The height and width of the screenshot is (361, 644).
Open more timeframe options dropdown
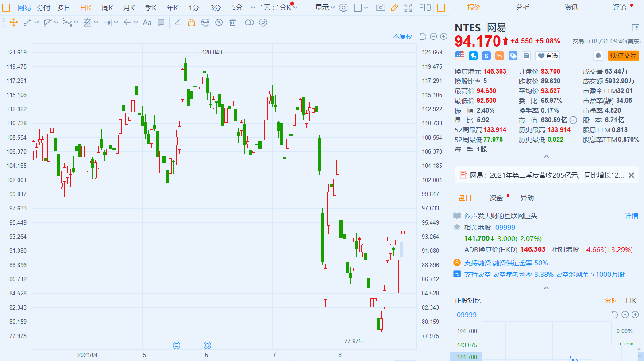253,8
